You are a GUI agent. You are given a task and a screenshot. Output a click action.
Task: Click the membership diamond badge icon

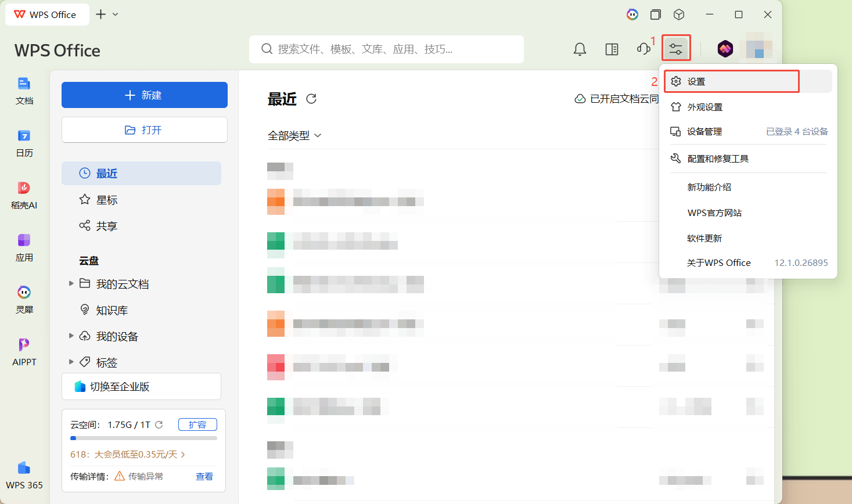pyautogui.click(x=725, y=49)
